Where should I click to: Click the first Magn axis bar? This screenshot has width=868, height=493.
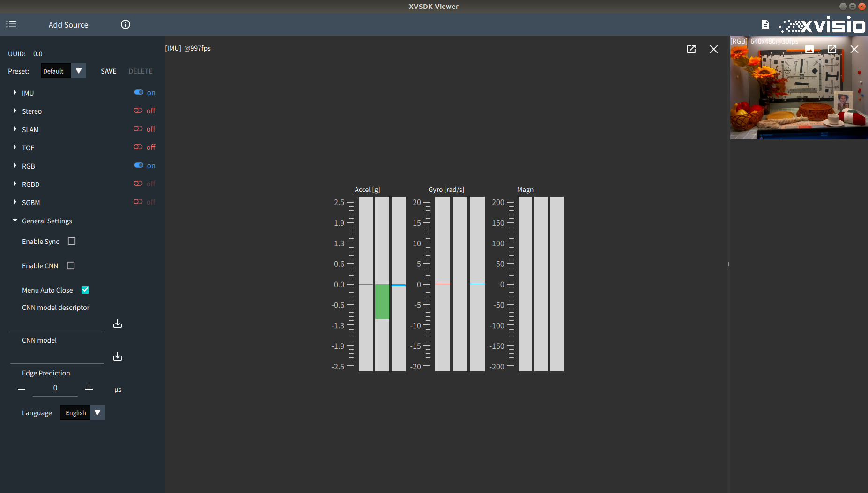click(525, 284)
